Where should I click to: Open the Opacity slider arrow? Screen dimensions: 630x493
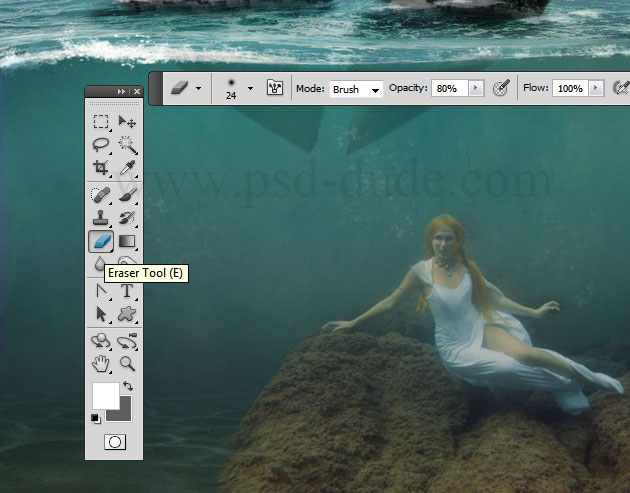click(475, 89)
